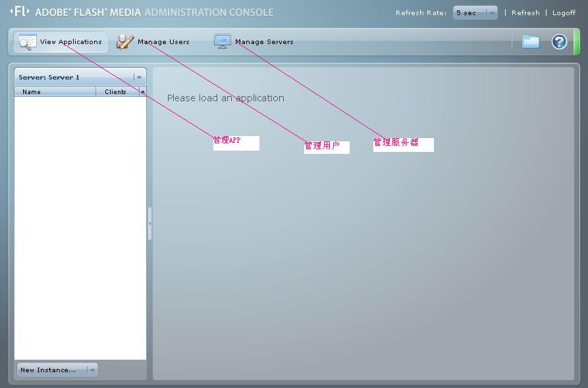The width and height of the screenshot is (588, 388).
Task: Open the View Applications tab
Action: point(61,42)
